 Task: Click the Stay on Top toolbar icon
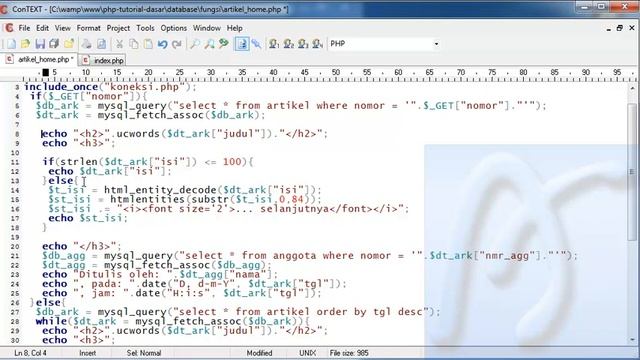point(256,44)
